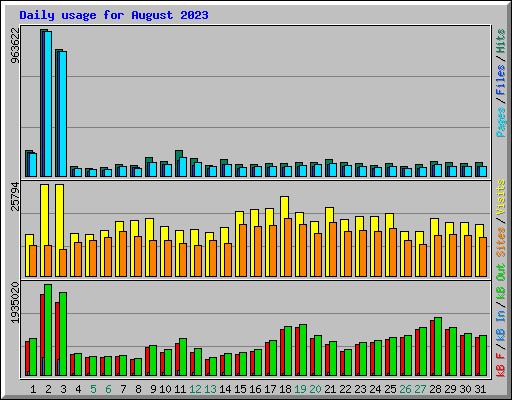
Task: Select the "Files" legend word
Action: (x=501, y=80)
